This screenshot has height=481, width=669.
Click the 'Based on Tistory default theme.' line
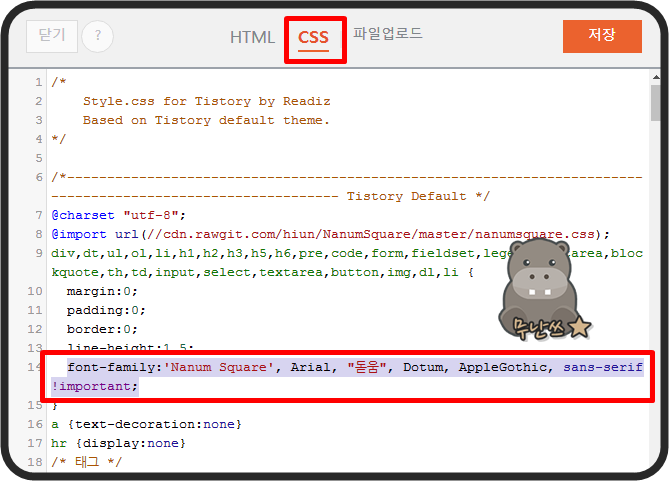(206, 120)
